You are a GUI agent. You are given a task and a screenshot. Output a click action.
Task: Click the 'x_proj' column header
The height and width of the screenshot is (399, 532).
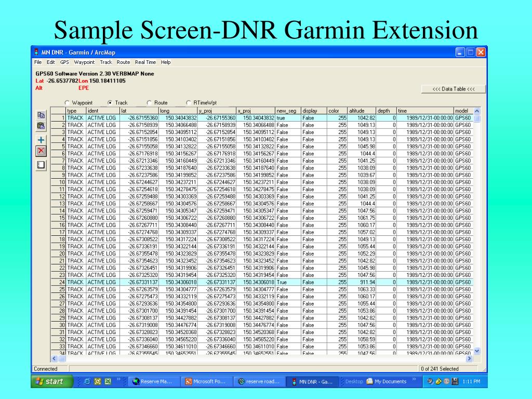[256, 111]
